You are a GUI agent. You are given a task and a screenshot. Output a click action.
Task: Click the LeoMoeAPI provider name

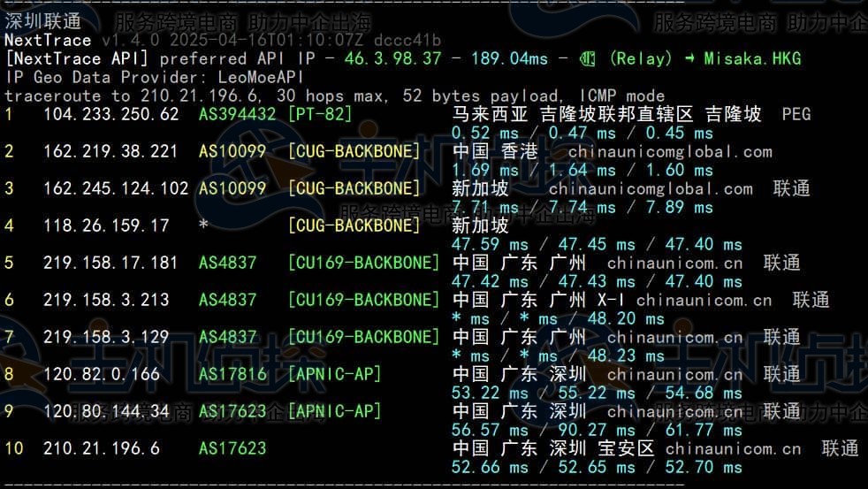pos(260,78)
